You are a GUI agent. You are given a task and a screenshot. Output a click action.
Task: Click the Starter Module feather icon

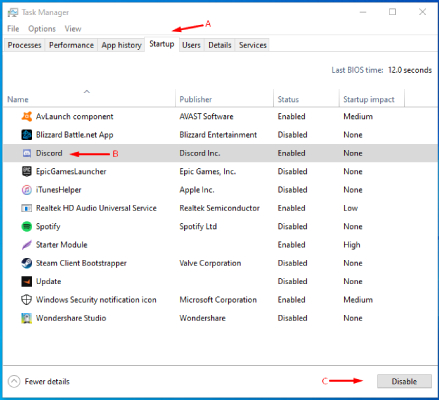click(27, 245)
